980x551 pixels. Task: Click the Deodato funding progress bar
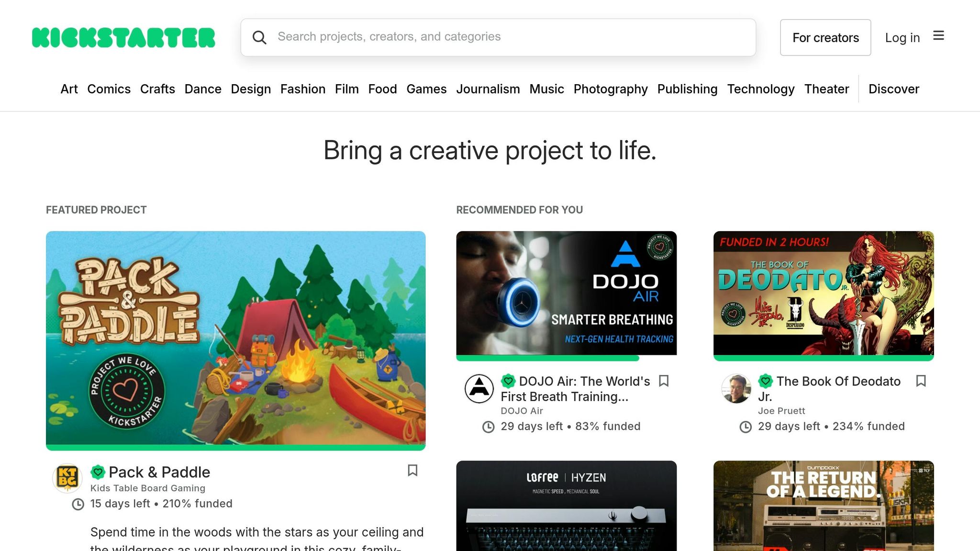(824, 358)
